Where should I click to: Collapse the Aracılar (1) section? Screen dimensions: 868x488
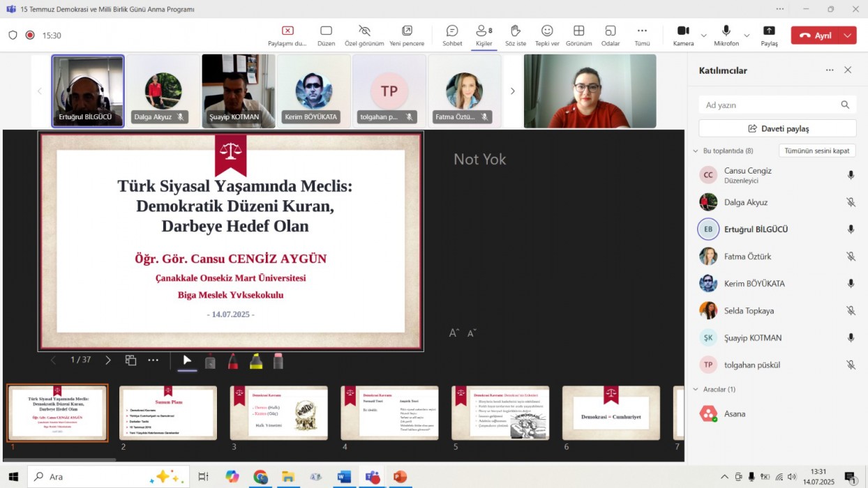click(696, 389)
